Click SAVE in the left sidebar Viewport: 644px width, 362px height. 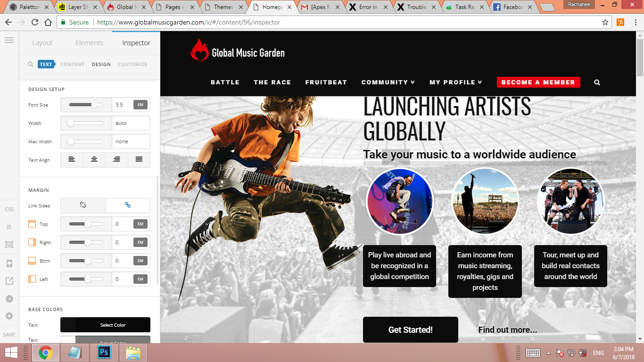point(9,335)
